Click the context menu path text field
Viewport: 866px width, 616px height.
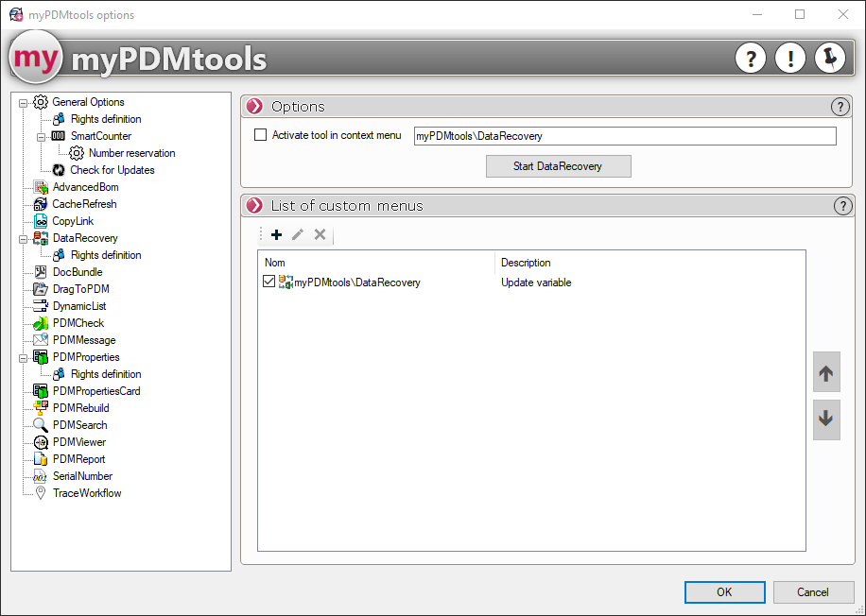624,136
